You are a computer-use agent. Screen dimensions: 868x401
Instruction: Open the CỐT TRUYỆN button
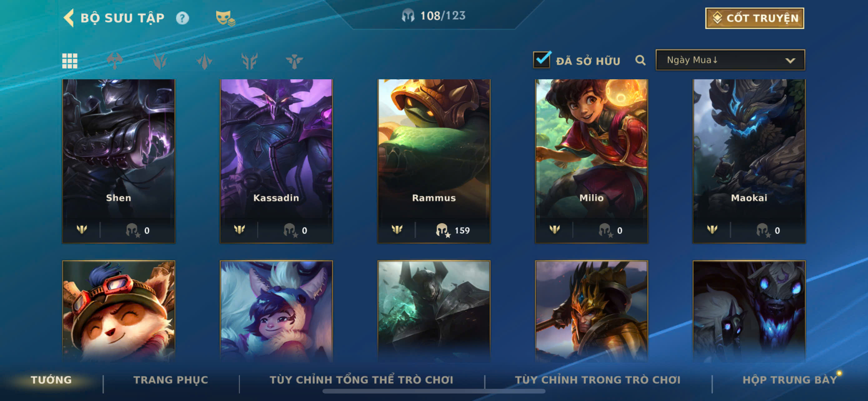coord(755,18)
